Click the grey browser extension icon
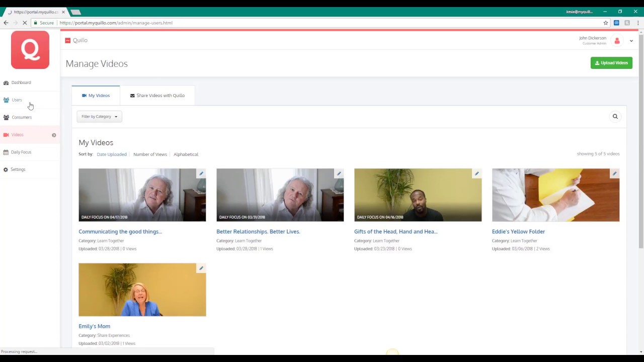The height and width of the screenshot is (362, 644). 627,23
